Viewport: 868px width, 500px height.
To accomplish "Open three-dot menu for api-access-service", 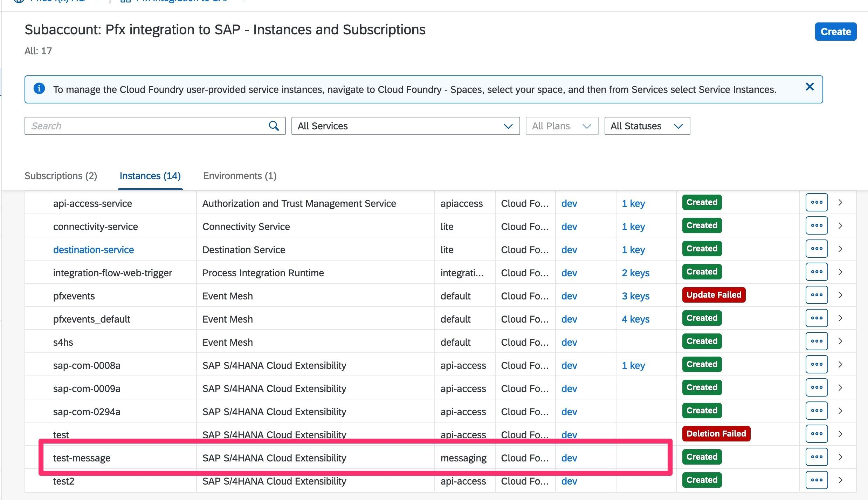I will [x=816, y=202].
